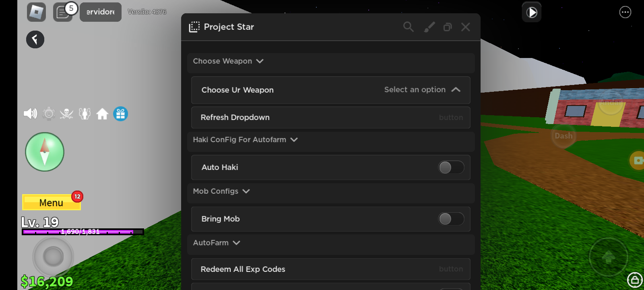Enable the Auto Haki toggle
Image resolution: width=644 pixels, height=290 pixels.
point(451,168)
